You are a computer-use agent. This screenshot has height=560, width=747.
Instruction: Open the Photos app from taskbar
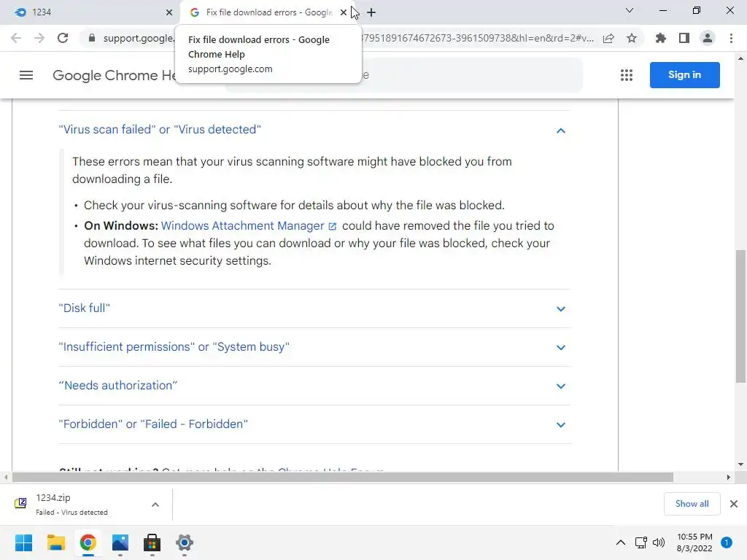pos(120,542)
